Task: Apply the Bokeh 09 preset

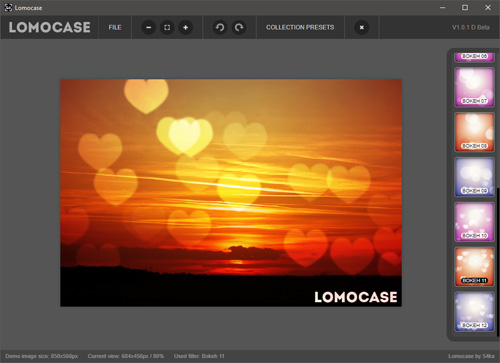Action: (x=474, y=177)
